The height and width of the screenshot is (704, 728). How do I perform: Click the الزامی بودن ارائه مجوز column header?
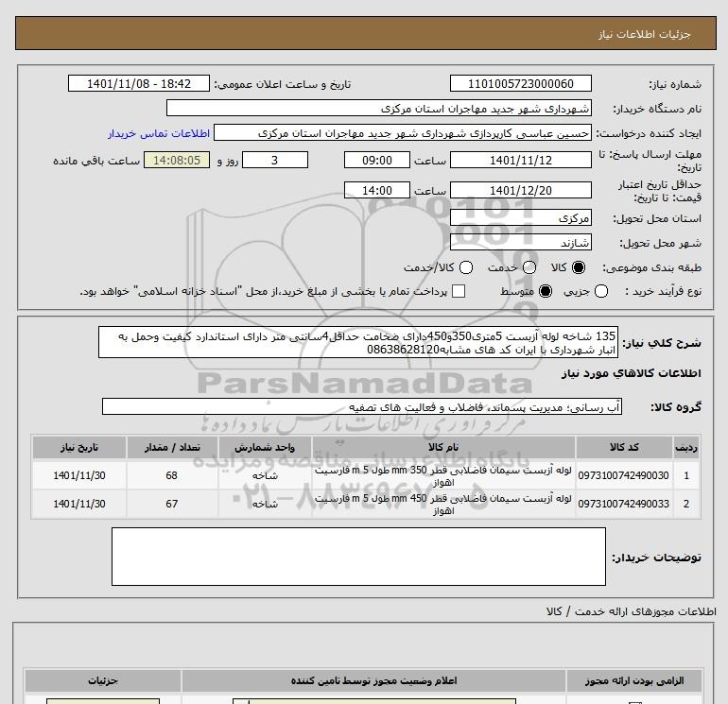pos(634,680)
